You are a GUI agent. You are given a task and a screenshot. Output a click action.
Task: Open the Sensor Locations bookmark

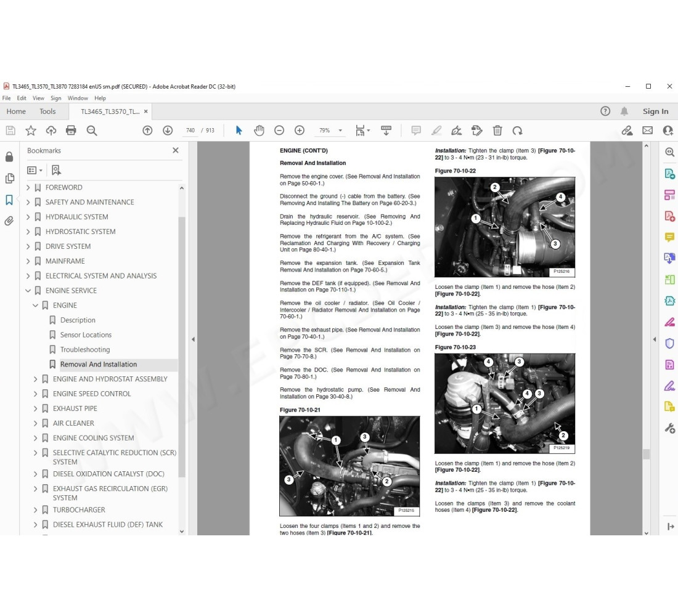coord(86,335)
